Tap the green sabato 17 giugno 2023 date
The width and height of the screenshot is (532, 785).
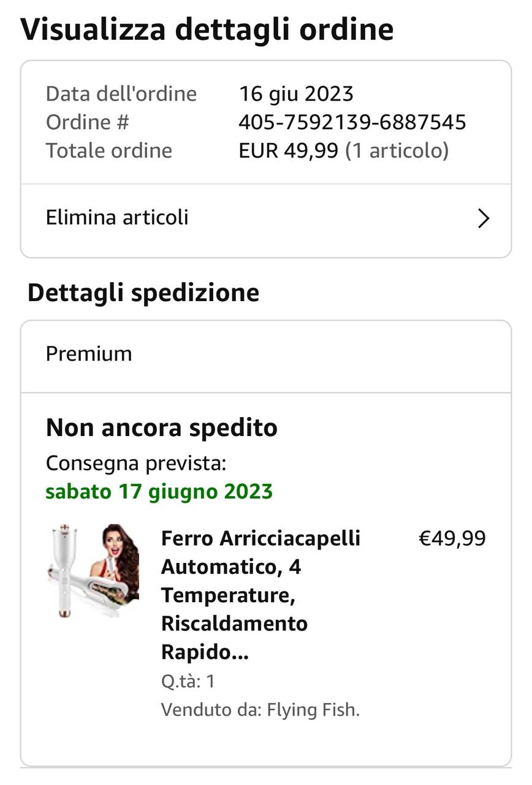[159, 491]
